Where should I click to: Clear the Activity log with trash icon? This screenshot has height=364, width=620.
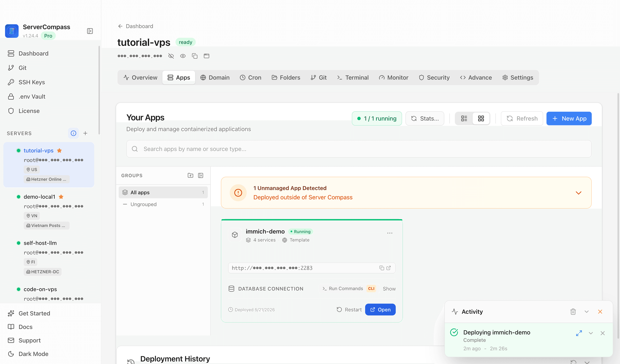coord(573,312)
